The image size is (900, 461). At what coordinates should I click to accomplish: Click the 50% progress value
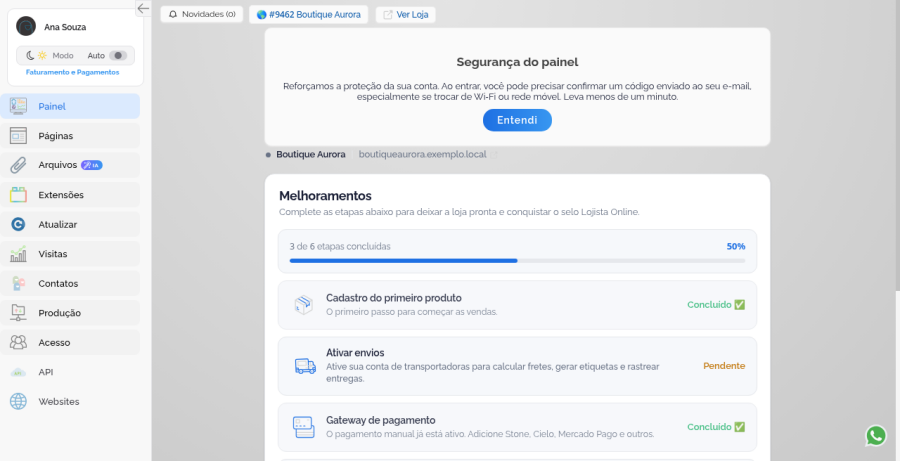tap(736, 246)
